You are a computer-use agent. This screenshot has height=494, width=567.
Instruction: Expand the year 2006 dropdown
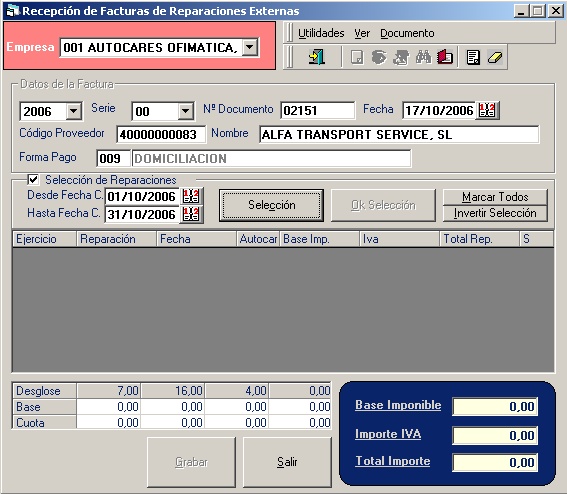74,111
